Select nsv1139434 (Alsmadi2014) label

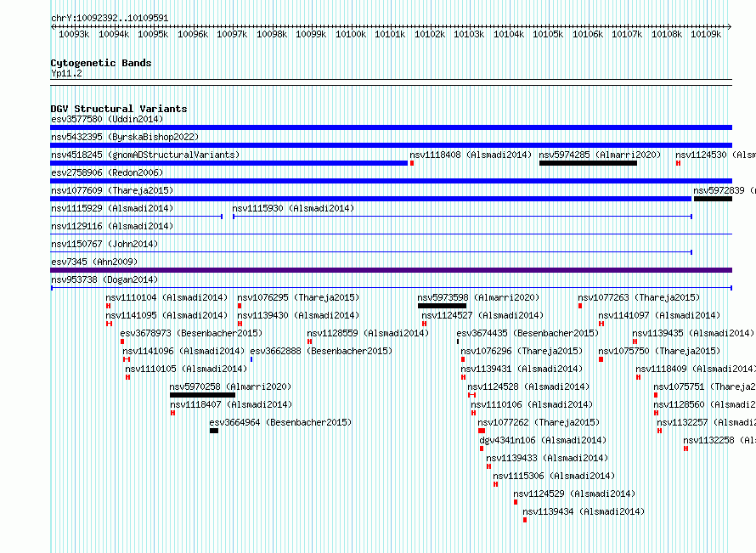(x=584, y=511)
